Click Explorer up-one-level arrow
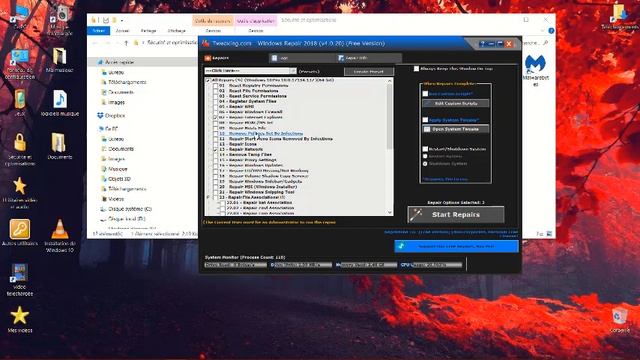Viewport: 640px width, 360px height. click(126, 42)
